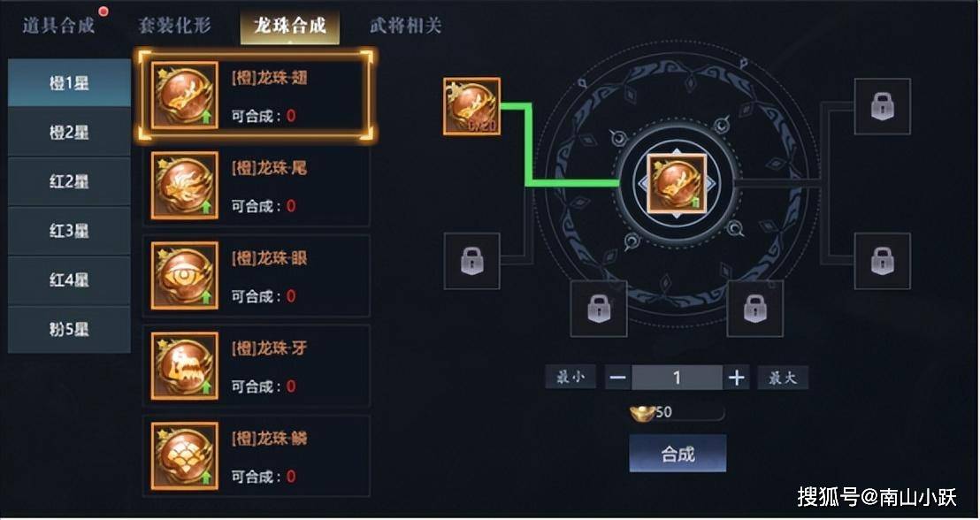Click the 合成 synthesize button

click(678, 454)
